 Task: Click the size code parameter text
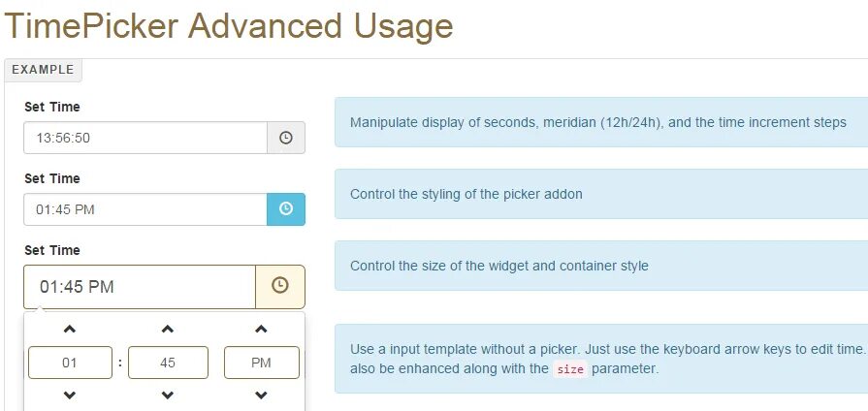click(570, 369)
